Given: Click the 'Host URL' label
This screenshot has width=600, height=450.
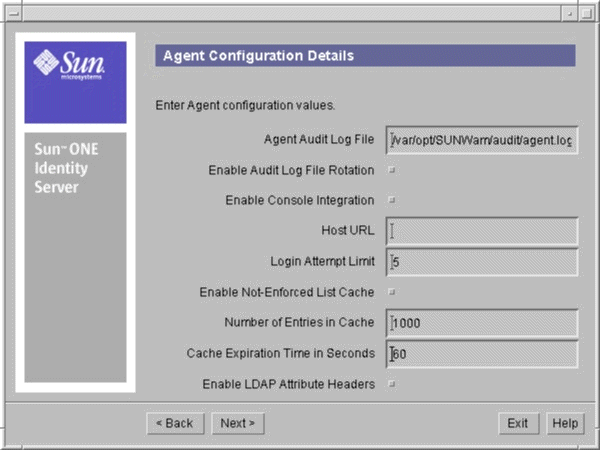Looking at the screenshot, I should (x=348, y=230).
